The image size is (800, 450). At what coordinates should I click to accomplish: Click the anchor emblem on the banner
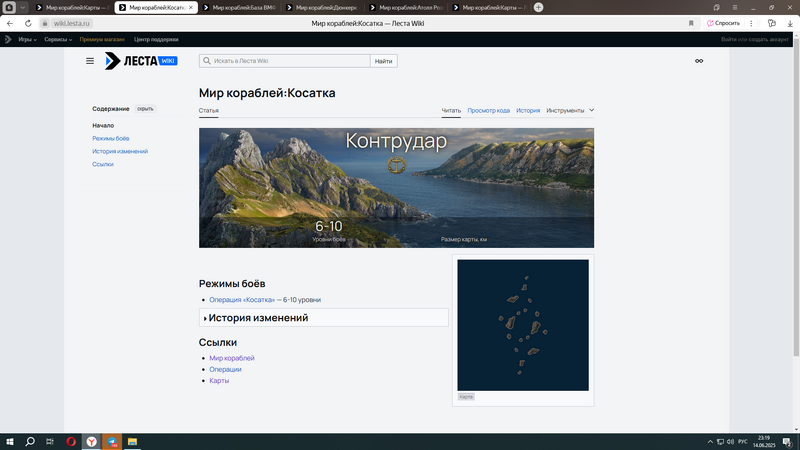(x=396, y=165)
